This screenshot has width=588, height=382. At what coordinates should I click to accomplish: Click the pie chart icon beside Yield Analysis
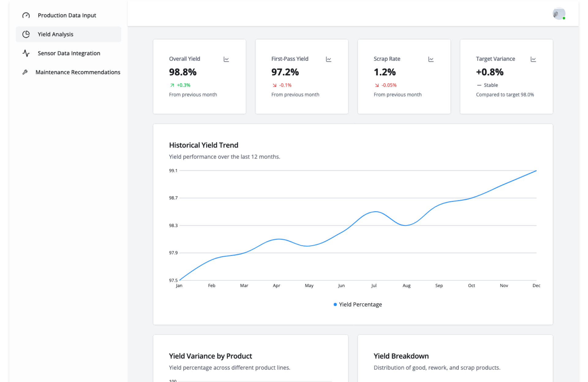[x=26, y=34]
